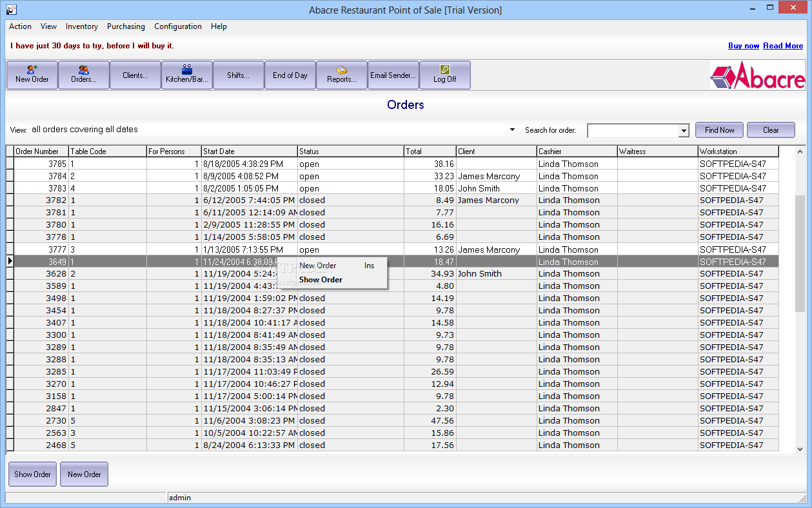Open the View menu
The width and height of the screenshot is (812, 508).
pyautogui.click(x=48, y=26)
